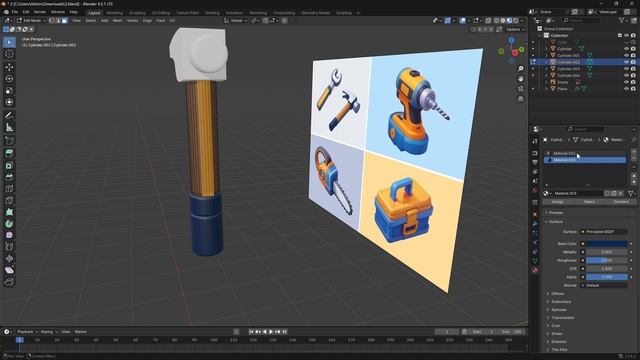The height and width of the screenshot is (360, 640).
Task: Expand the Preview panel
Action: (x=556, y=213)
